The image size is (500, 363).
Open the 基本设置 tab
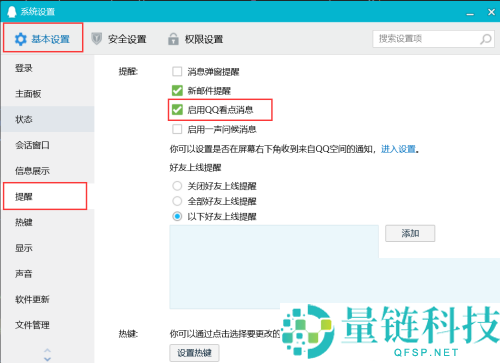coord(43,39)
